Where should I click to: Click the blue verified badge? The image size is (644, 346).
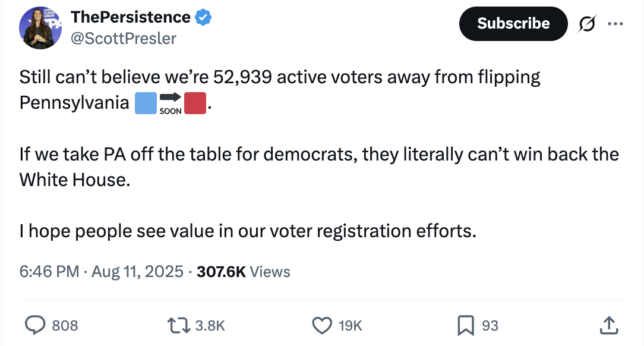tap(204, 17)
